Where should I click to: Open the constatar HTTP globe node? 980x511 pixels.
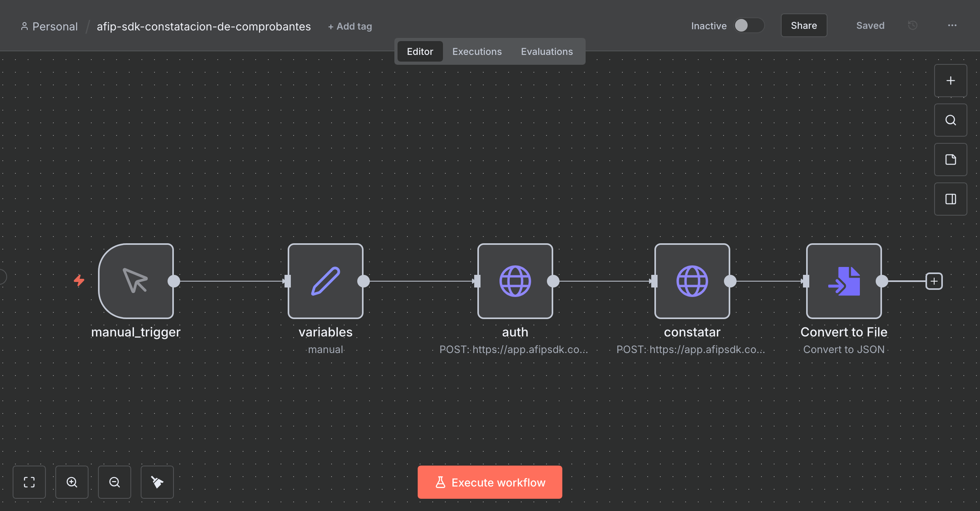pyautogui.click(x=692, y=281)
